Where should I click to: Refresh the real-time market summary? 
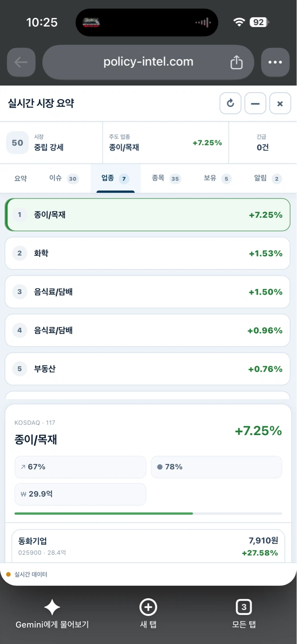230,104
